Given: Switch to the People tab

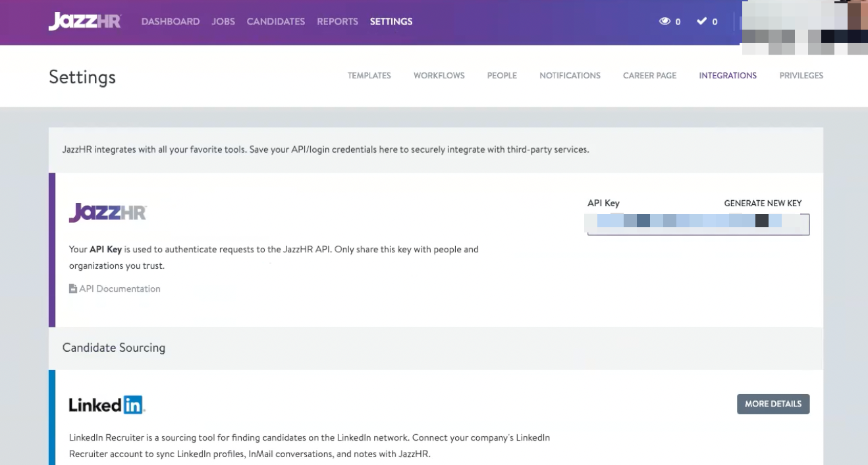Looking at the screenshot, I should (502, 76).
